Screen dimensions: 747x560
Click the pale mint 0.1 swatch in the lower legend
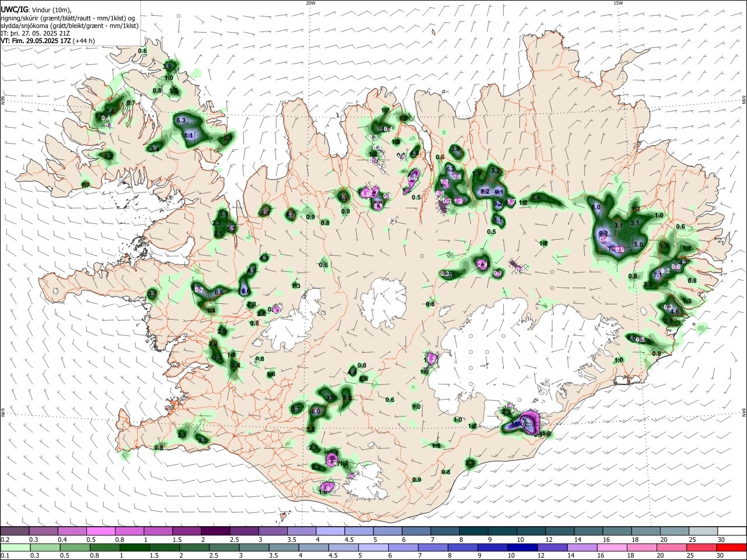tap(16, 547)
